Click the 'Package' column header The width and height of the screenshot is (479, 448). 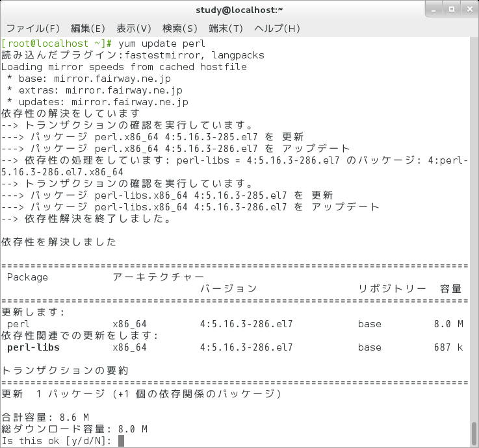27,277
